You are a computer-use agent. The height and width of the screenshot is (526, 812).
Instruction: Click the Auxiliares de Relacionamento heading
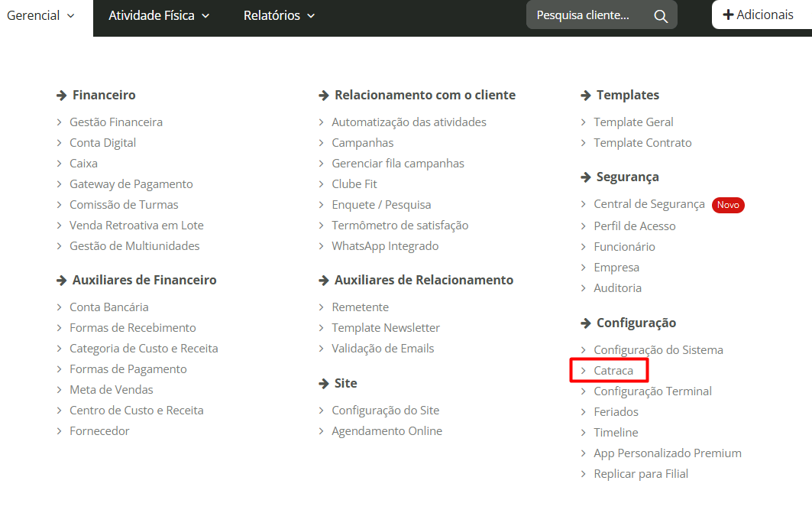[424, 281]
